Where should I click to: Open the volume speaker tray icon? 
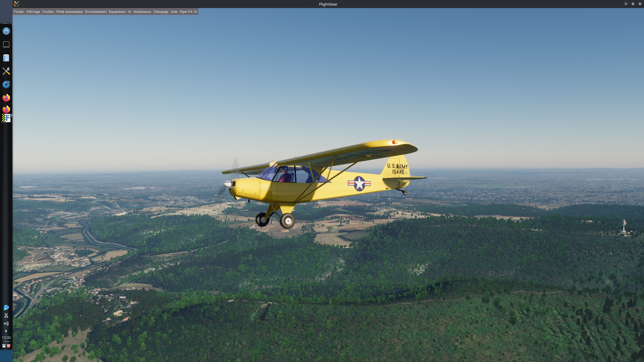coord(6,324)
